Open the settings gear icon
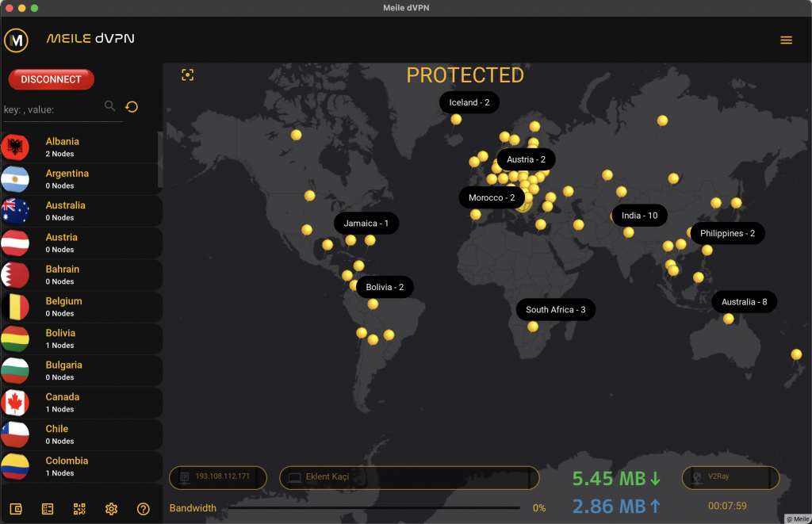The height and width of the screenshot is (524, 812). 111,509
